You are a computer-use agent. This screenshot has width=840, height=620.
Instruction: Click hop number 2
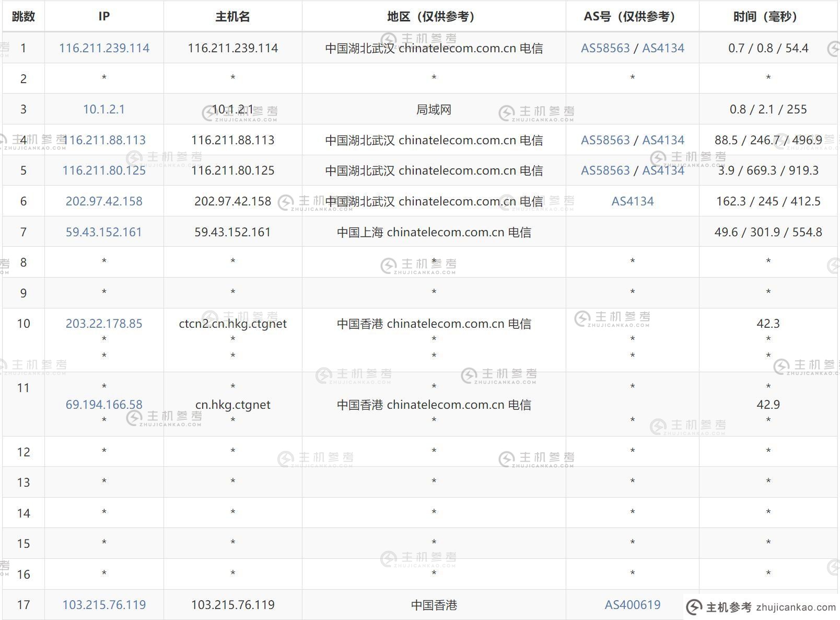click(24, 79)
